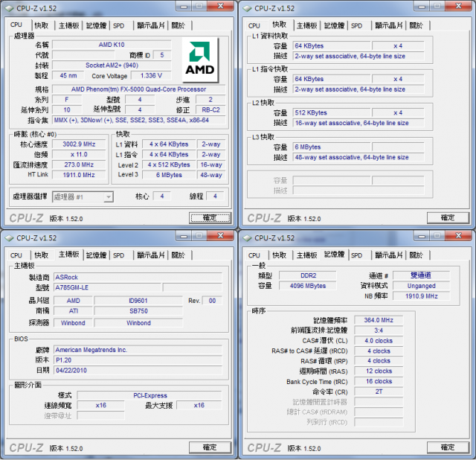Screen dimensions: 476x460
Task: Select CPU tab in bottom-right memory window
Action: (254, 255)
